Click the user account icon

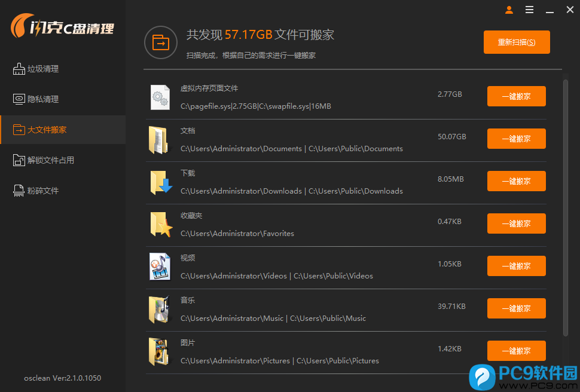509,10
